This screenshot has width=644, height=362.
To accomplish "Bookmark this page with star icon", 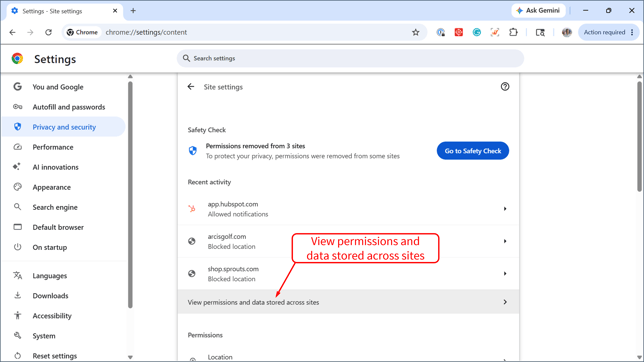I will 416,32.
